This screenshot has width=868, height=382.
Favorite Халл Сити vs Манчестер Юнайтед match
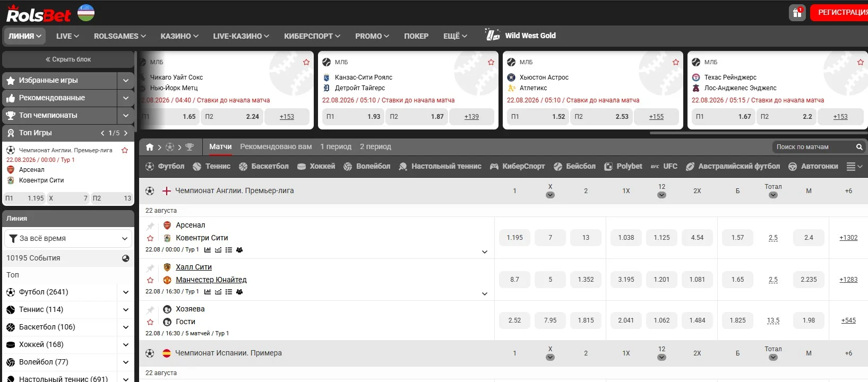tap(150, 280)
